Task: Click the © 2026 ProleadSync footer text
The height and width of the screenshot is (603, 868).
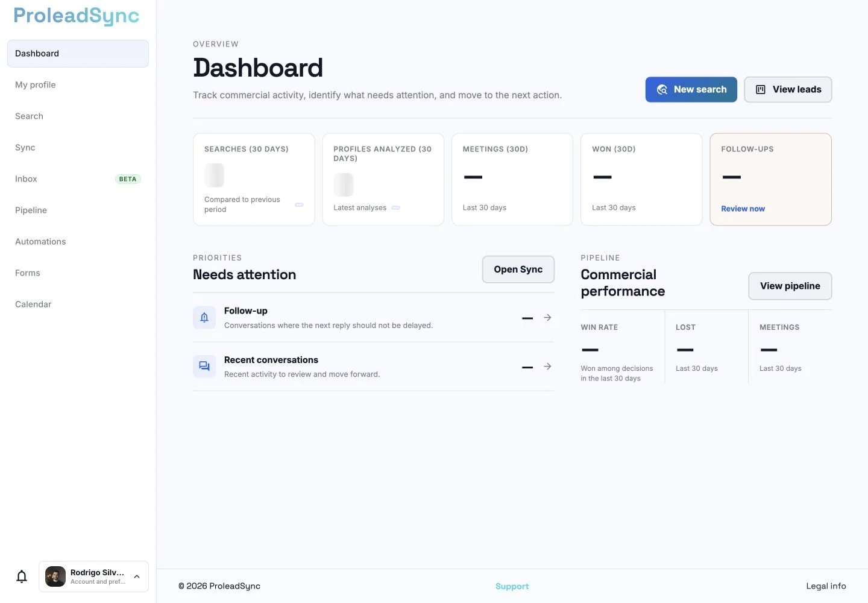Action: tap(219, 586)
